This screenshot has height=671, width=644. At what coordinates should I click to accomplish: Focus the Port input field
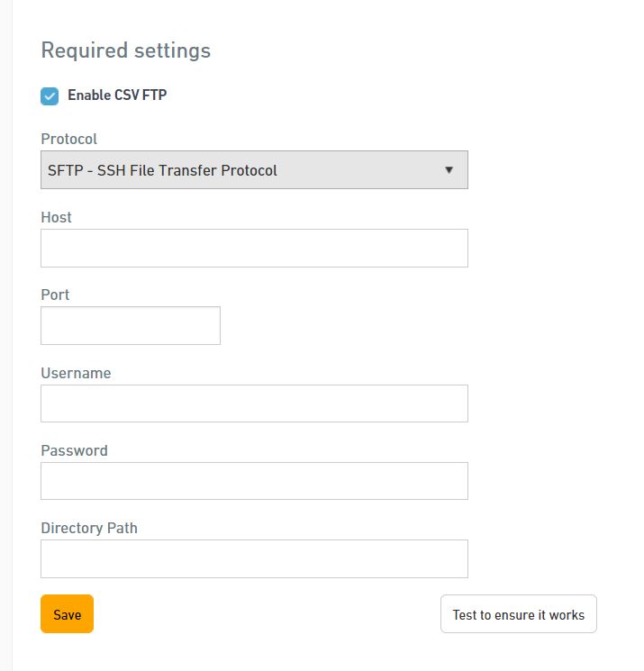131,326
